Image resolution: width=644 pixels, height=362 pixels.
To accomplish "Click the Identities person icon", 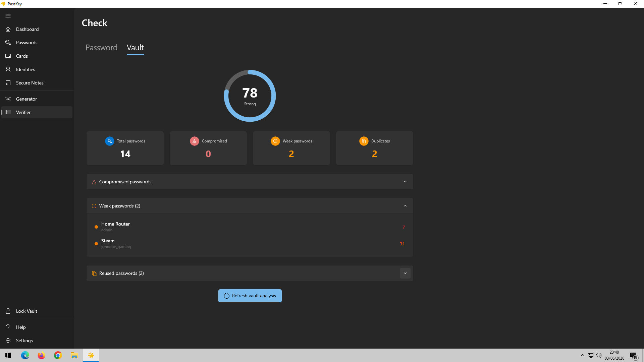I will [x=8, y=69].
